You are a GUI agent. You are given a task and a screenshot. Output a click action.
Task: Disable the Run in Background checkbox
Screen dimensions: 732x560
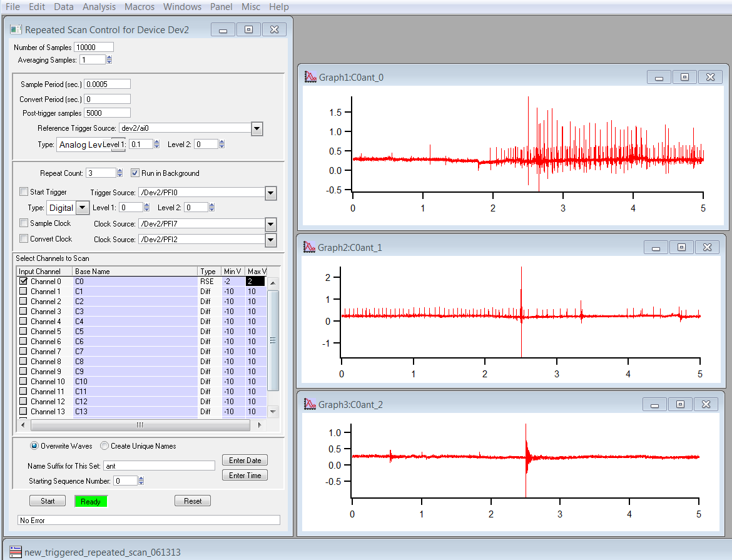pos(135,173)
